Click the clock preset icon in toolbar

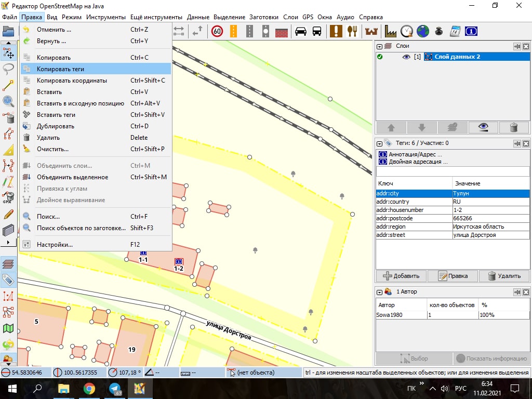click(406, 32)
